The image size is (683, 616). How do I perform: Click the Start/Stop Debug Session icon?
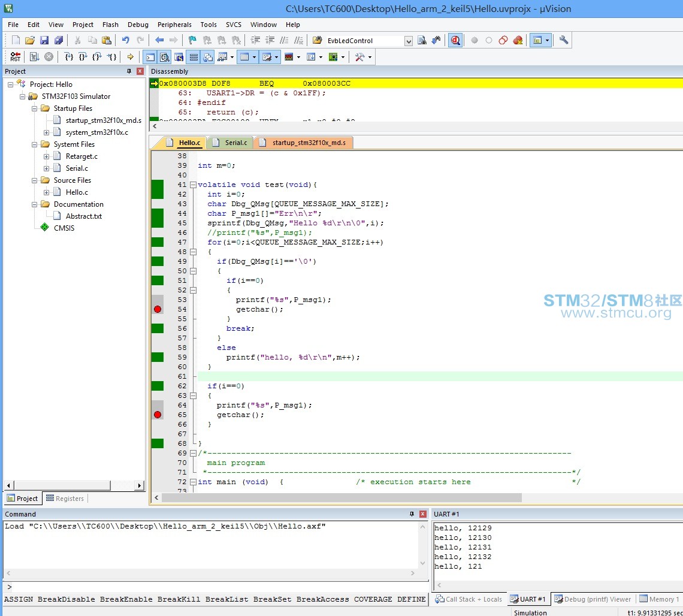pos(455,41)
